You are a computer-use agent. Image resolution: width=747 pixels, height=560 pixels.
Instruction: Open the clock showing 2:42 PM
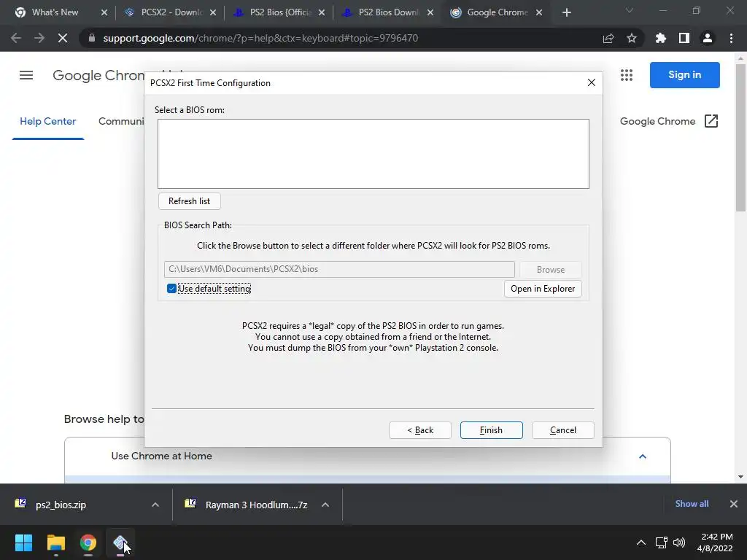point(715,542)
